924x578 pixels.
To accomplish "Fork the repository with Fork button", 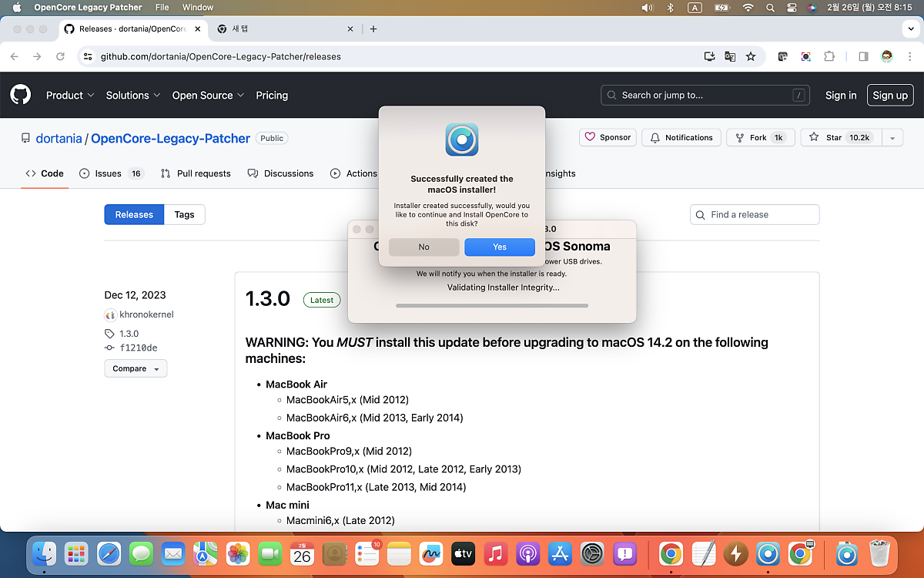I will click(x=759, y=137).
